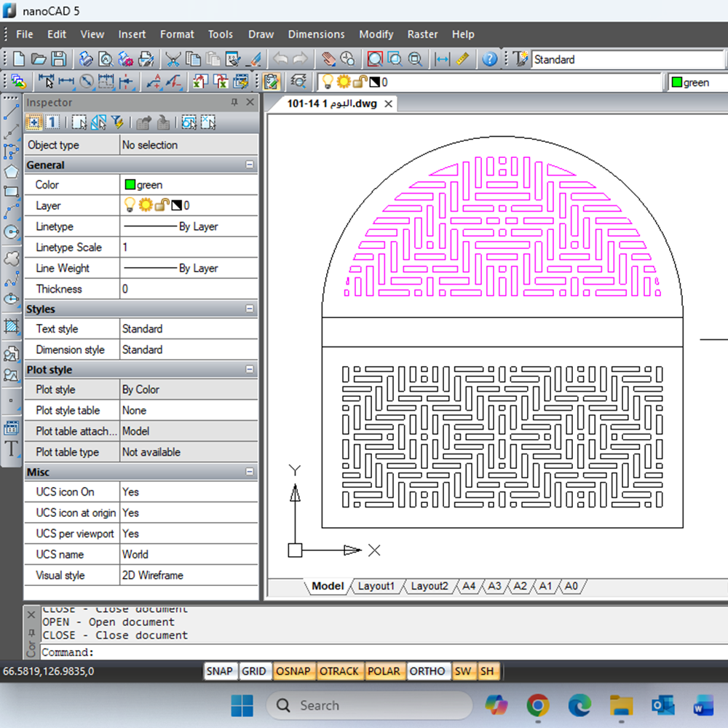Enable the GRID display toggle
The height and width of the screenshot is (728, 728).
253,671
